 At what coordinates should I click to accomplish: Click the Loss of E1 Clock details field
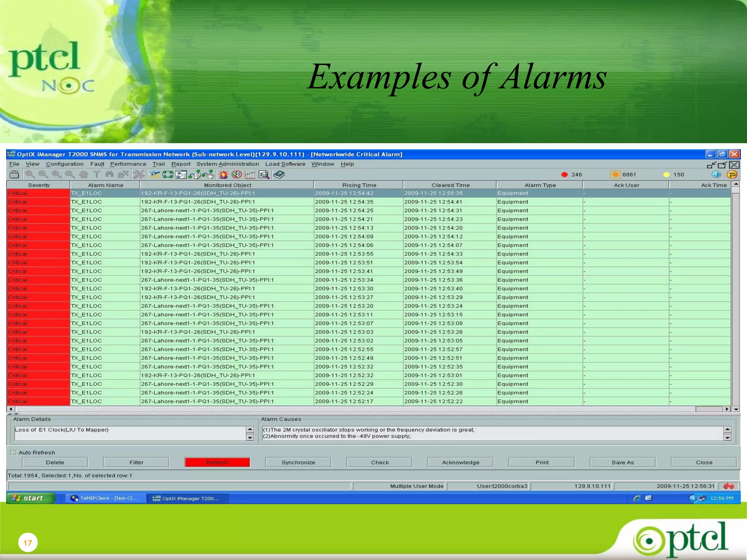pos(130,433)
